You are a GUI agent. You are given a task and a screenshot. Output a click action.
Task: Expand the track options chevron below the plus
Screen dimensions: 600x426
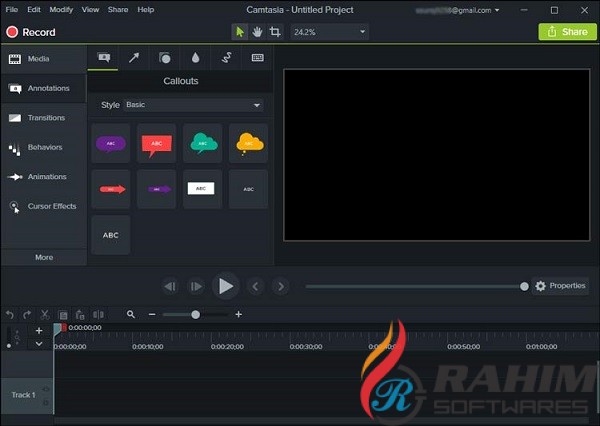pos(39,344)
